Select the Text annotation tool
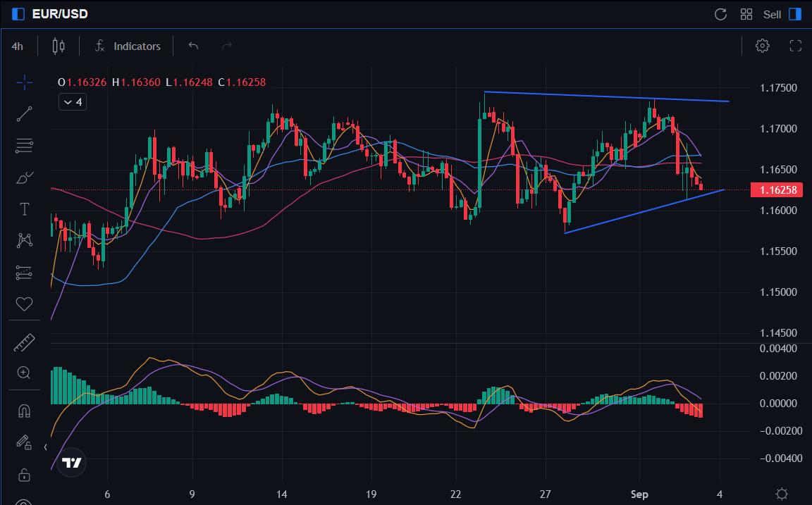 pyautogui.click(x=25, y=210)
